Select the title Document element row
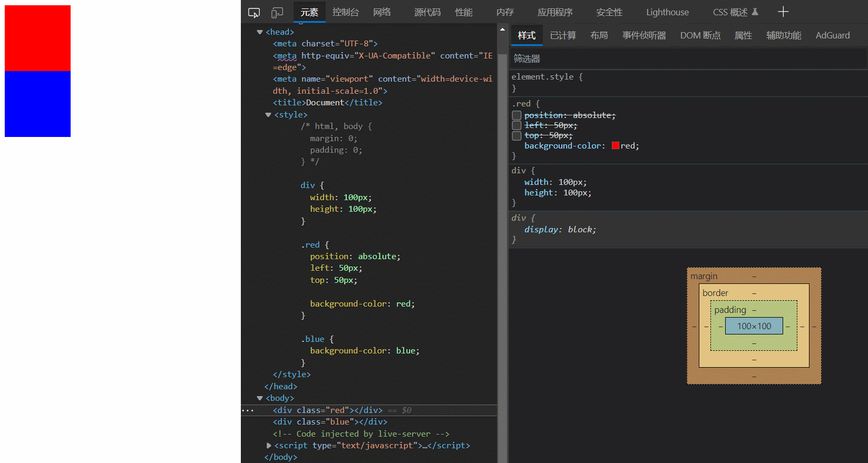Viewport: 868px width, 463px height. click(327, 103)
